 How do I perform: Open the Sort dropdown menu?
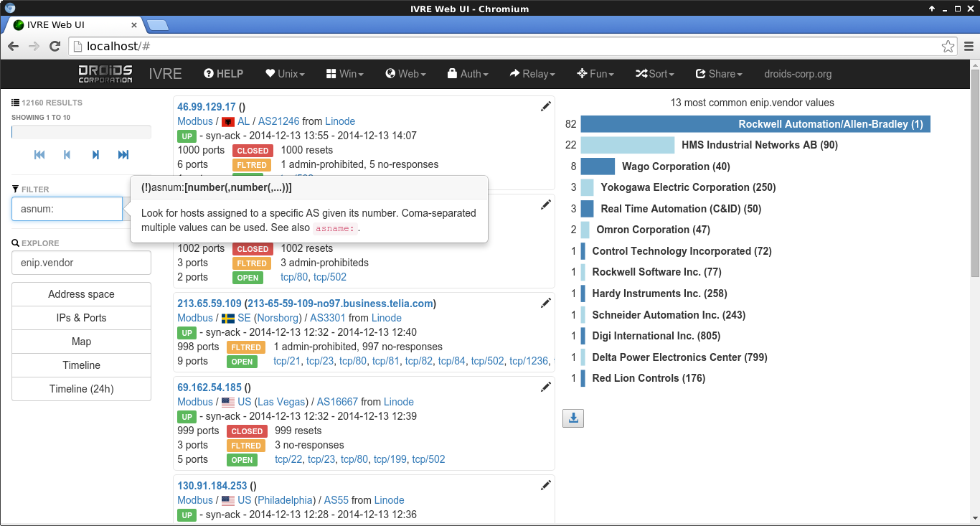(x=655, y=74)
